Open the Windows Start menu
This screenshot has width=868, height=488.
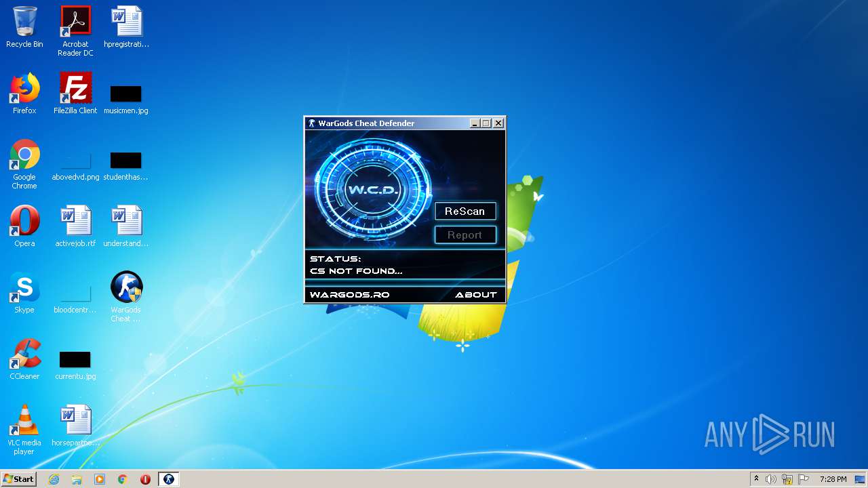tap(18, 479)
